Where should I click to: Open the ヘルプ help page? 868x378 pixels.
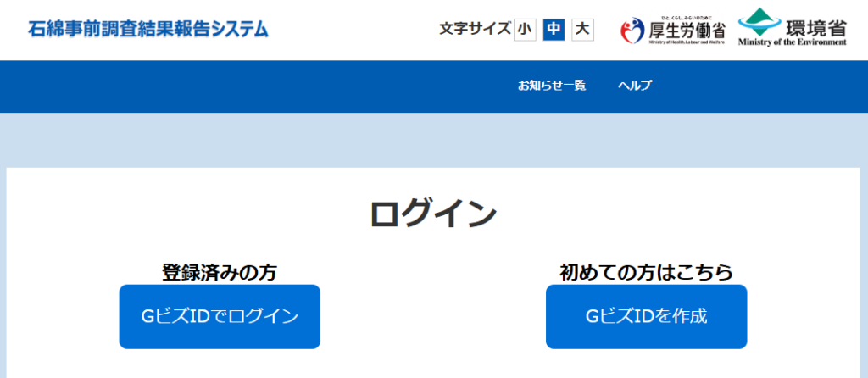tap(635, 86)
